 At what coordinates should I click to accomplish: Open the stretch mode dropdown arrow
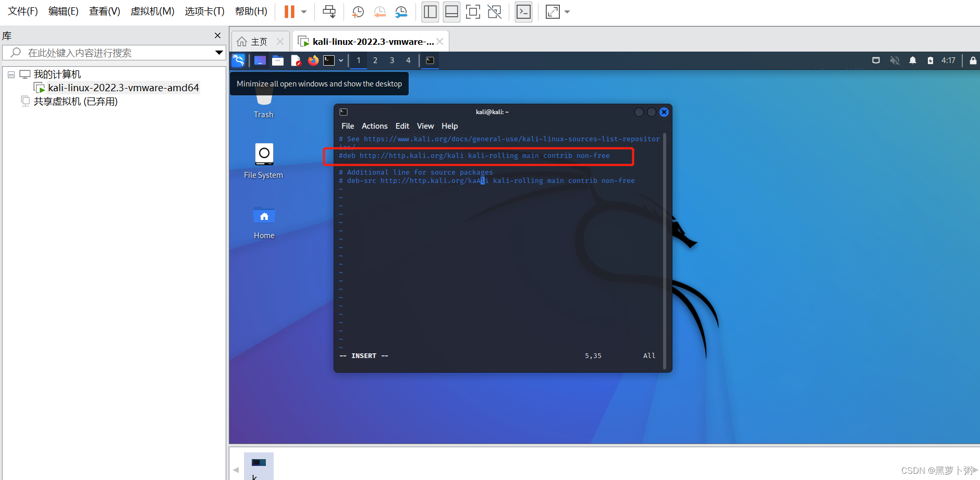click(567, 11)
